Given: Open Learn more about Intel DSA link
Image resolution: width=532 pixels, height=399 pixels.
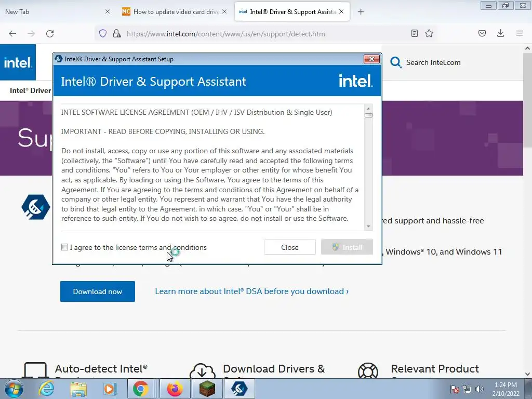Looking at the screenshot, I should point(252,291).
